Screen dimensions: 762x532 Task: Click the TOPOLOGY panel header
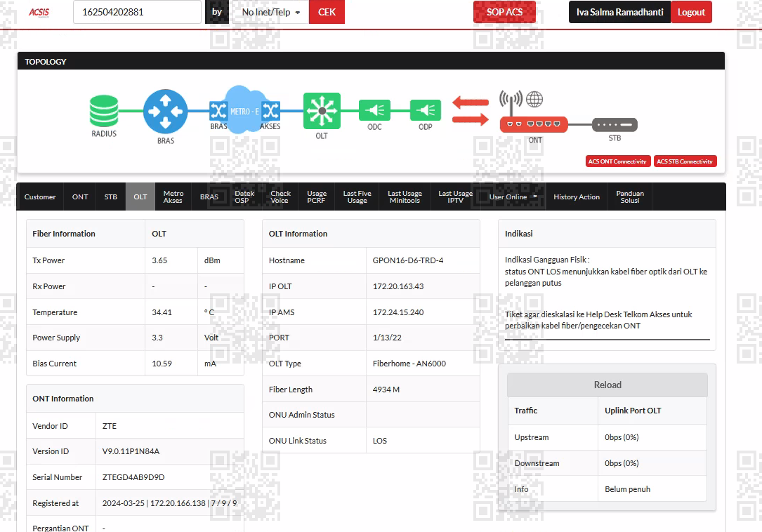coord(371,61)
